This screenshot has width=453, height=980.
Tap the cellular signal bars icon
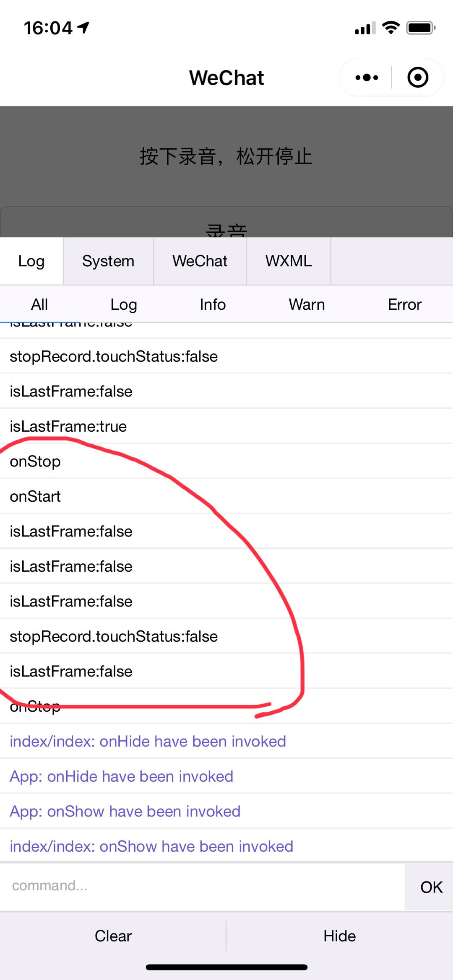point(365,29)
